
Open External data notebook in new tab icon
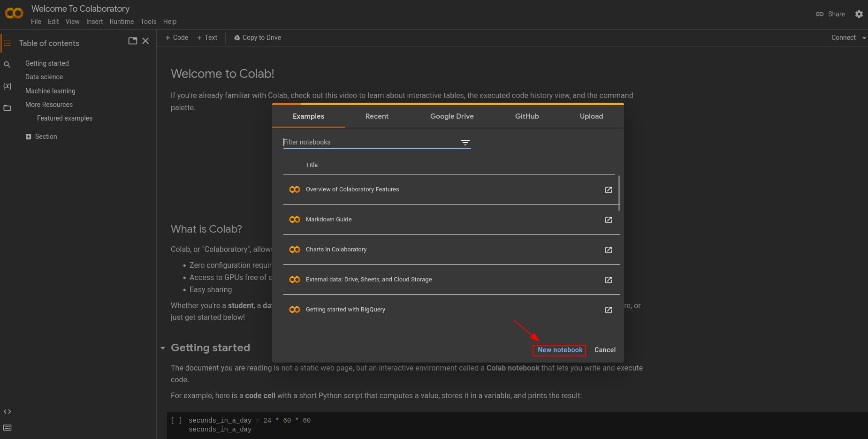click(x=609, y=280)
